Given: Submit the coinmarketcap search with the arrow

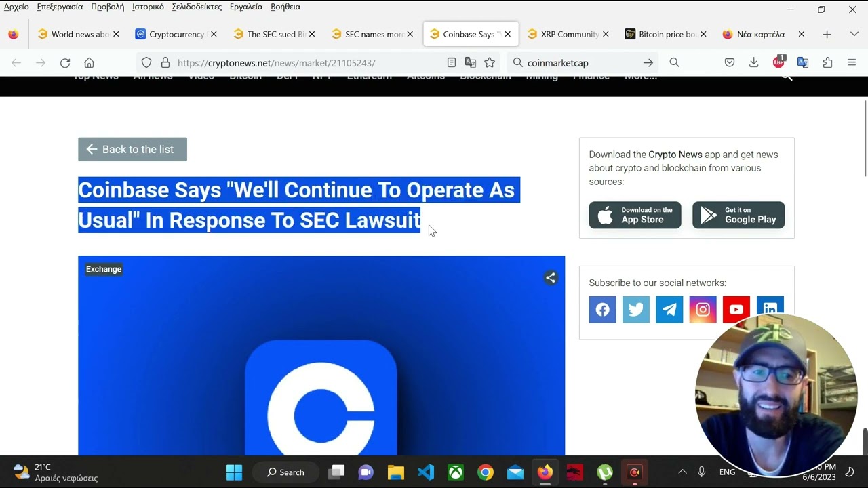Looking at the screenshot, I should [x=648, y=63].
